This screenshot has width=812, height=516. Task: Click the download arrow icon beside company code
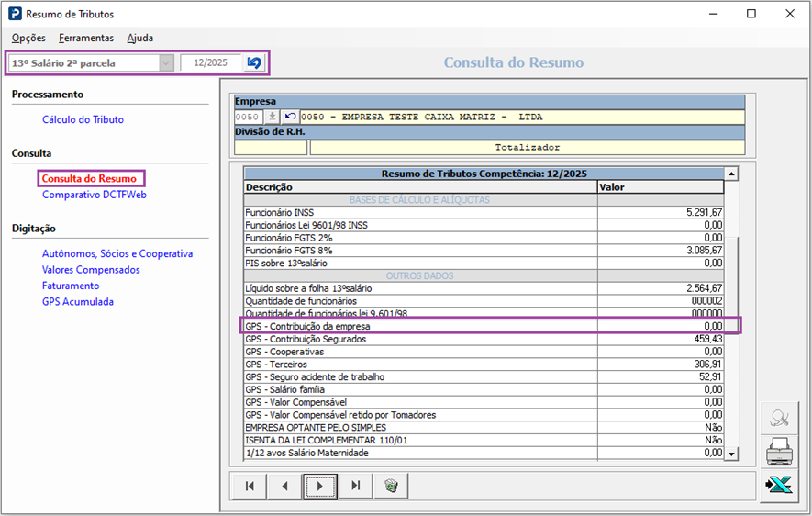(x=272, y=117)
